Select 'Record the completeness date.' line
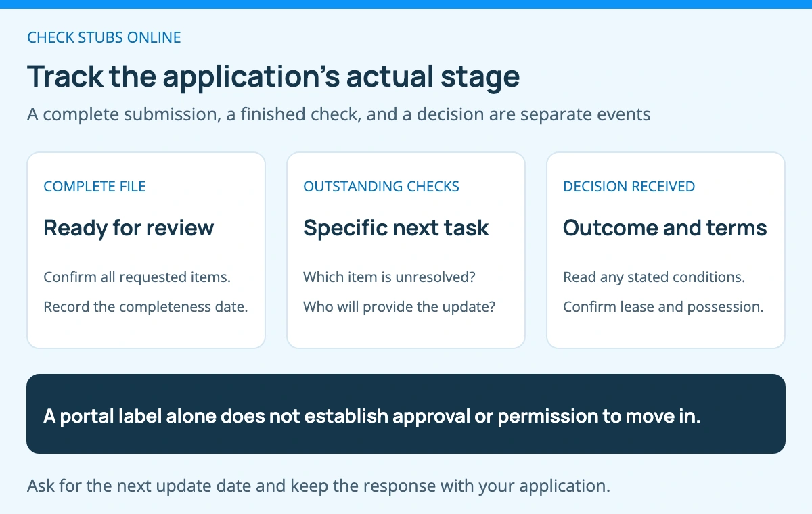The height and width of the screenshot is (514, 812). tap(146, 307)
